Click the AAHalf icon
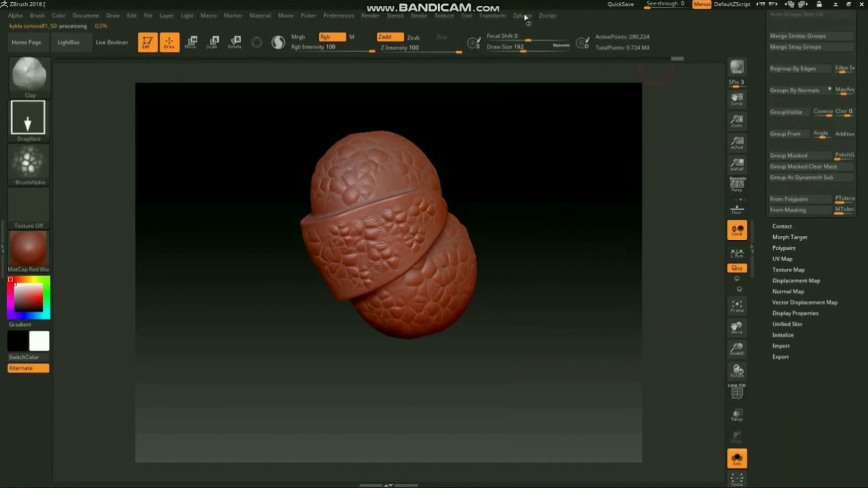The width and height of the screenshot is (868, 488). click(737, 164)
